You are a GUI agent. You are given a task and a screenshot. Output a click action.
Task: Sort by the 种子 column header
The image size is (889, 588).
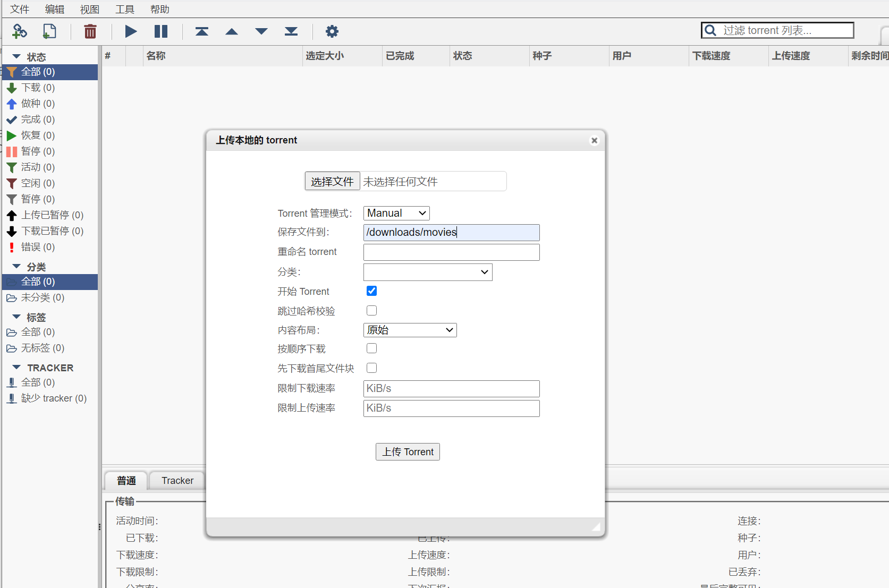(569, 56)
